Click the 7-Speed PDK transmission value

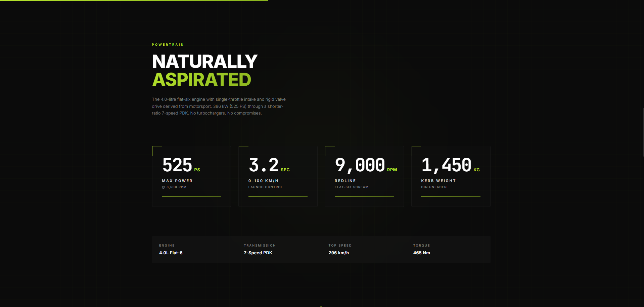(x=258, y=253)
